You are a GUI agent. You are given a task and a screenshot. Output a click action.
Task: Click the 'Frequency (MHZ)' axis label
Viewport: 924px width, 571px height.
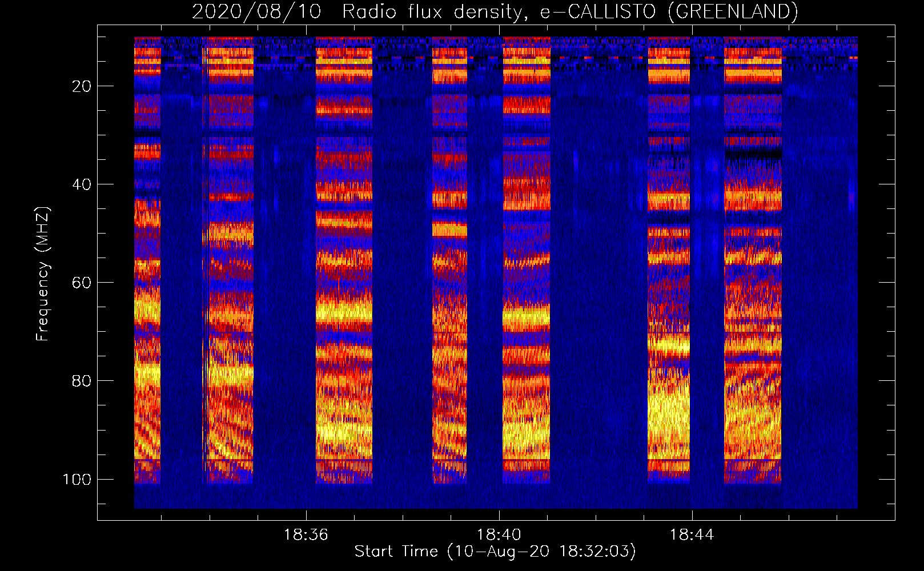pyautogui.click(x=43, y=274)
